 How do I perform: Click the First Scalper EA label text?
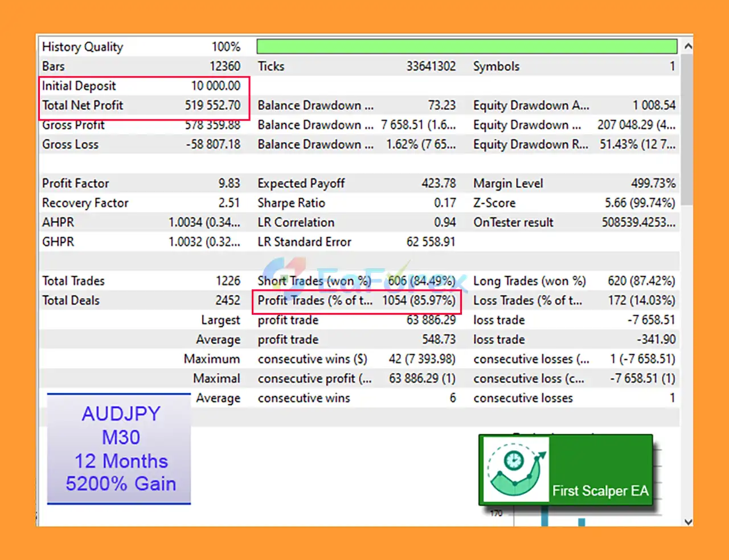600,491
